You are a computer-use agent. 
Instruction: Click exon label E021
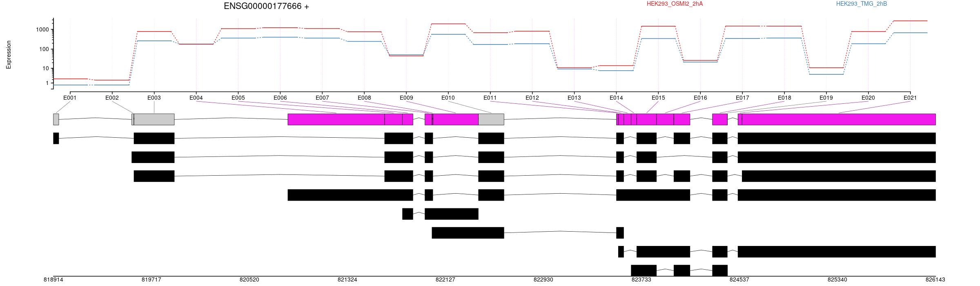[x=910, y=98]
